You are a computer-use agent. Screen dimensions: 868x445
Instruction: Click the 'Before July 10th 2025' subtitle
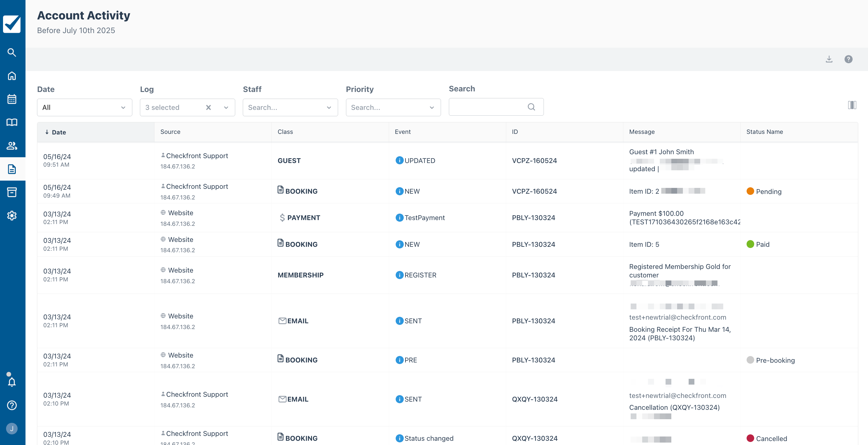(76, 30)
